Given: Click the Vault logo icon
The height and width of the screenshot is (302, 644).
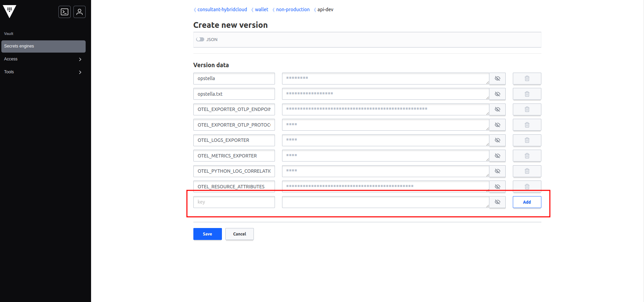Looking at the screenshot, I should click(10, 12).
